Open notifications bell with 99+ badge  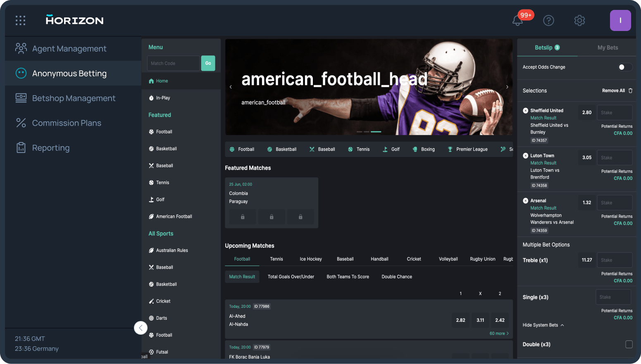(x=518, y=20)
